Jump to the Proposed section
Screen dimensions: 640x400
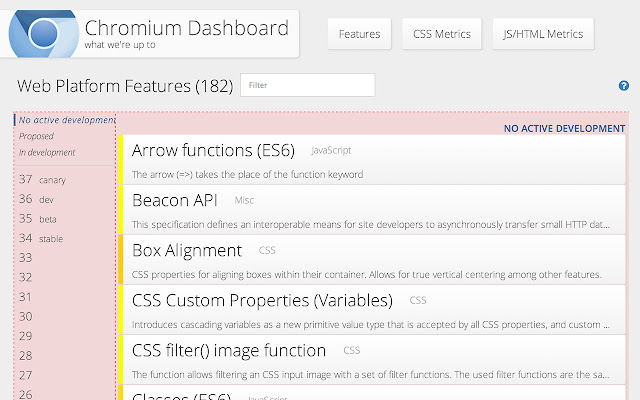tap(37, 136)
